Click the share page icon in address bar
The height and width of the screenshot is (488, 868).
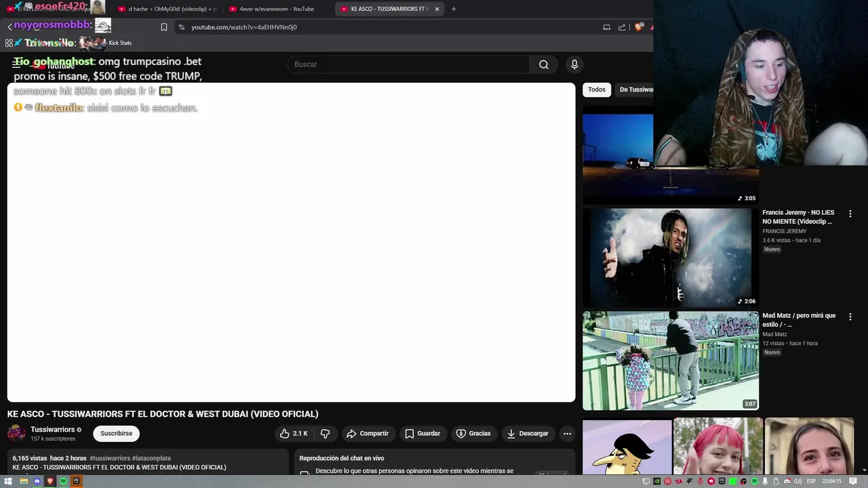click(622, 27)
